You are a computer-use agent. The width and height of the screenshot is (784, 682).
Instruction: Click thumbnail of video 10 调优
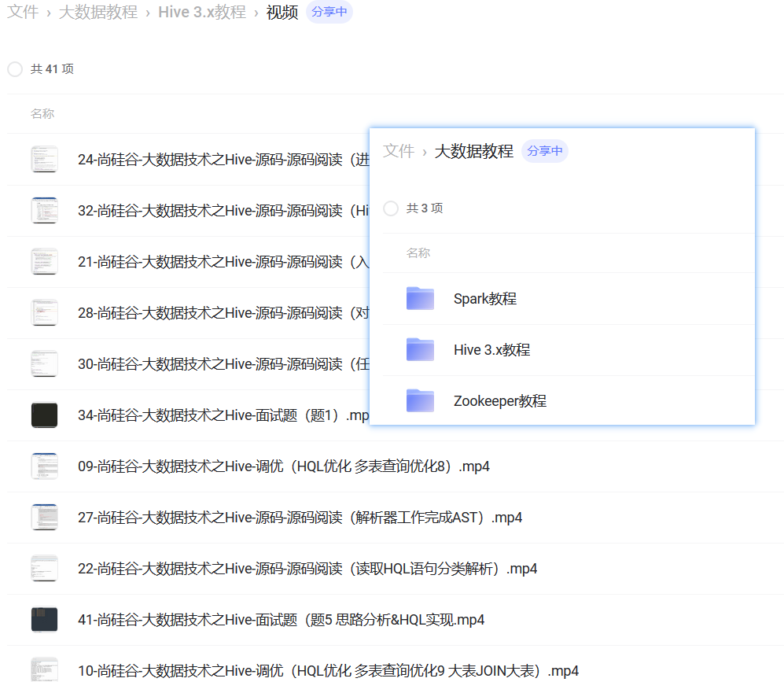(x=45, y=669)
